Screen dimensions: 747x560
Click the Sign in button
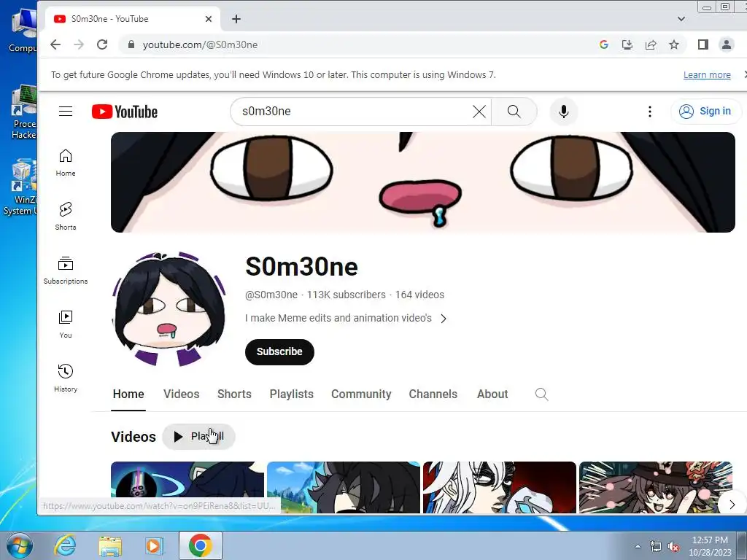coord(706,112)
